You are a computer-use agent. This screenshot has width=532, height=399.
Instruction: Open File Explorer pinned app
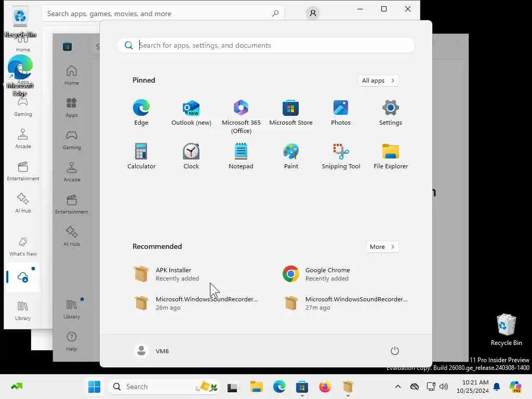[391, 156]
